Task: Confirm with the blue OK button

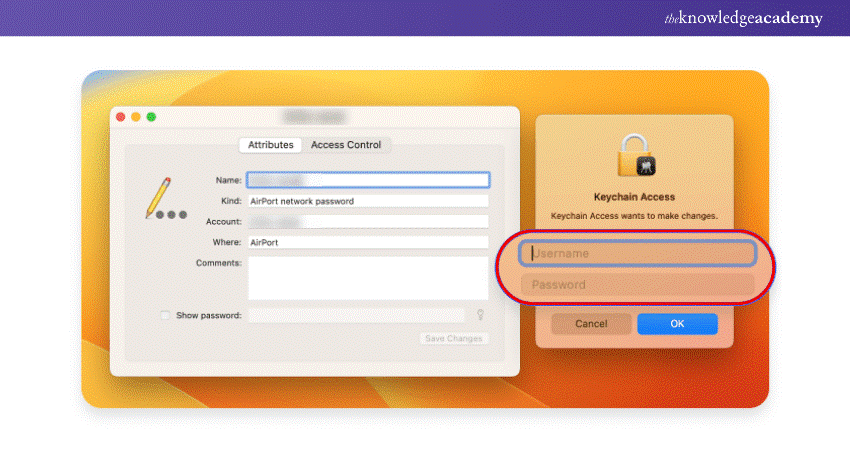Action: point(677,324)
